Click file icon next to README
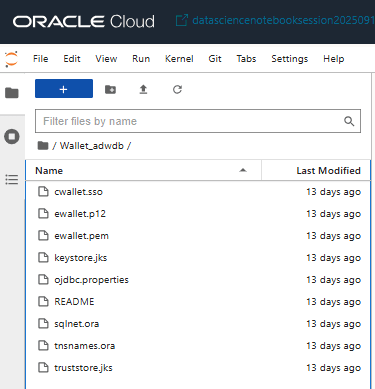The image size is (375, 389). point(43,302)
